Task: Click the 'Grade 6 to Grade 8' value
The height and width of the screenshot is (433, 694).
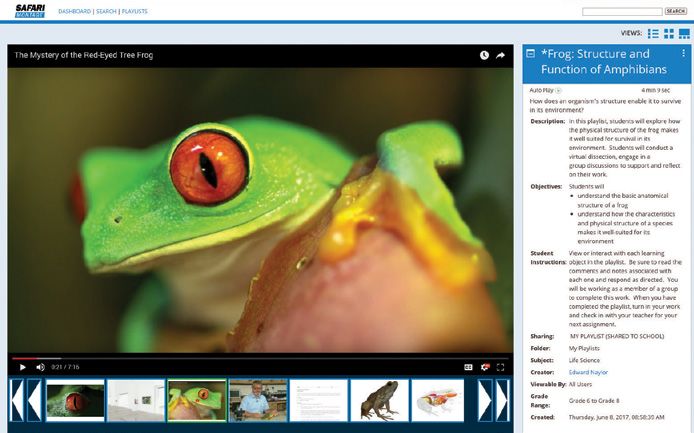Action: coord(594,401)
